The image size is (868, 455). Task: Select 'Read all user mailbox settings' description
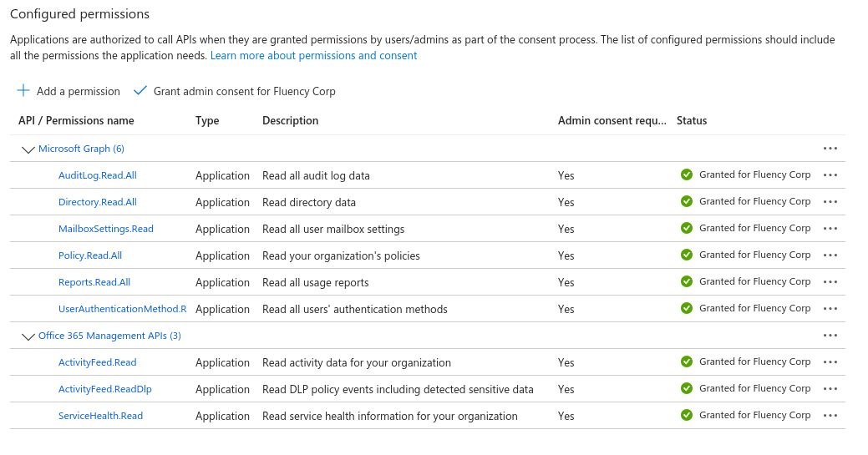coord(333,229)
